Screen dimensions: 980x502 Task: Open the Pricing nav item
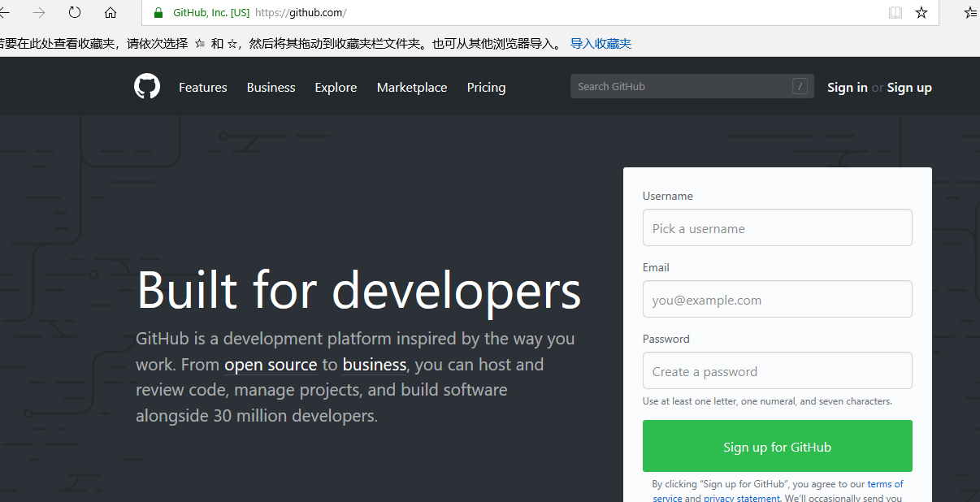[x=486, y=87]
